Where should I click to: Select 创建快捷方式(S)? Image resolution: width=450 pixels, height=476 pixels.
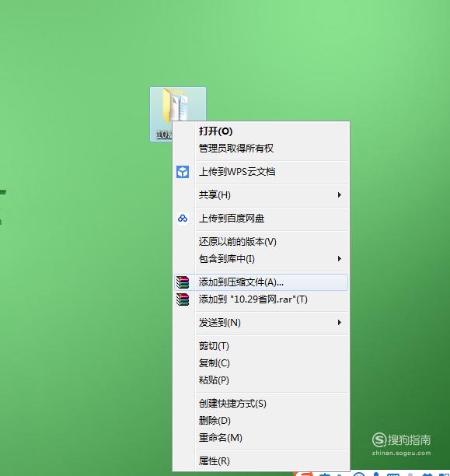(261, 404)
